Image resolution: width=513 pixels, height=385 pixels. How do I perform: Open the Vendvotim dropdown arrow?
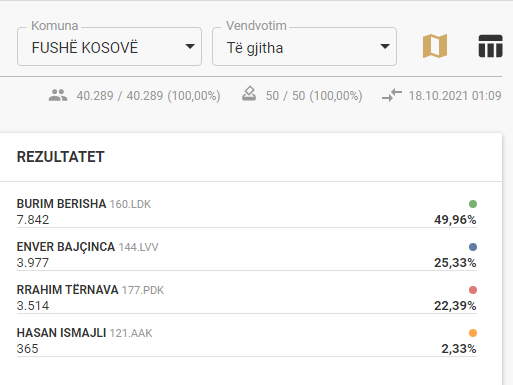coord(385,46)
